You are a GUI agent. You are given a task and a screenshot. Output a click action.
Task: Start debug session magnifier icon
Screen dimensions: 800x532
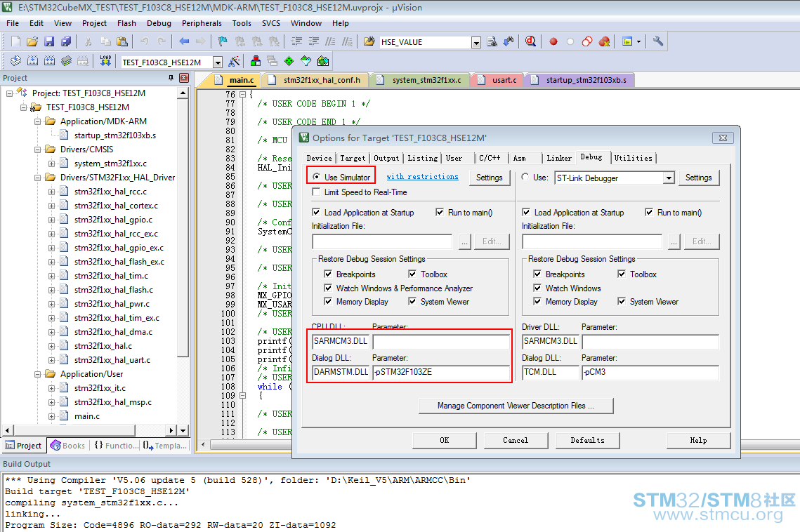(530, 42)
